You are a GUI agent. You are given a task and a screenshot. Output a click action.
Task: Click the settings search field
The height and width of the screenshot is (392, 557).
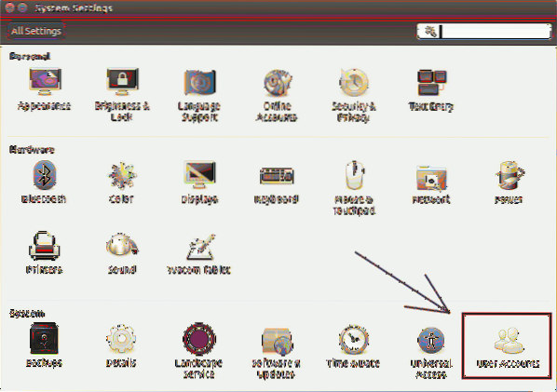484,32
